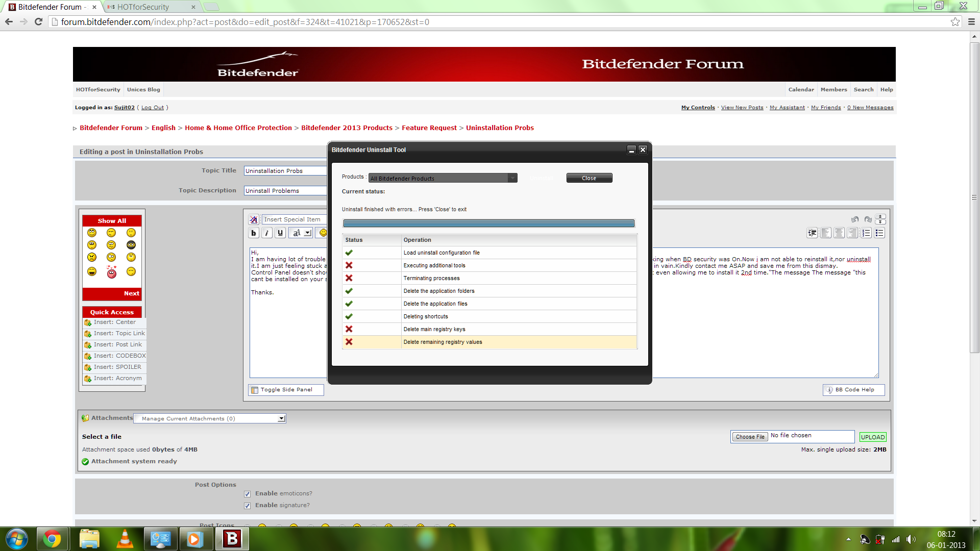Toggle bold formatting in post editor
Viewport: 980px width, 551px height.
(x=254, y=233)
